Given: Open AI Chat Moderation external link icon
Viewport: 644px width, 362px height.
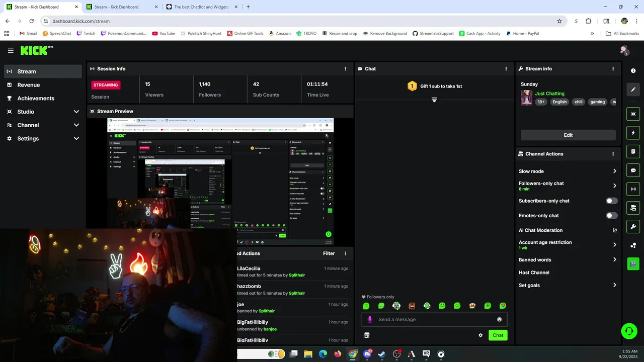Looking at the screenshot, I should click(614, 230).
